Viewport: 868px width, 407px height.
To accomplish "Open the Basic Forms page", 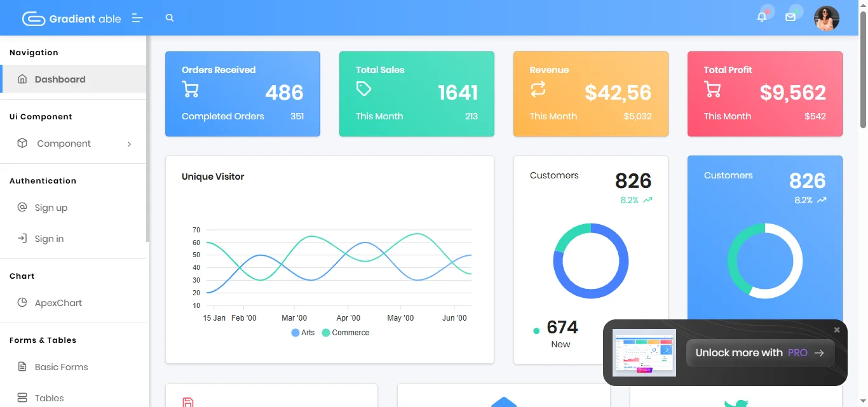I will [74, 367].
